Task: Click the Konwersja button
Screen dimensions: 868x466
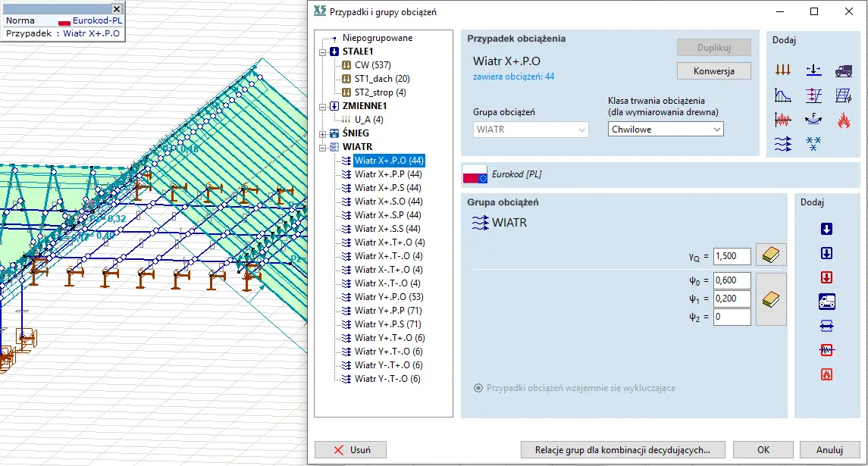Action: click(713, 70)
